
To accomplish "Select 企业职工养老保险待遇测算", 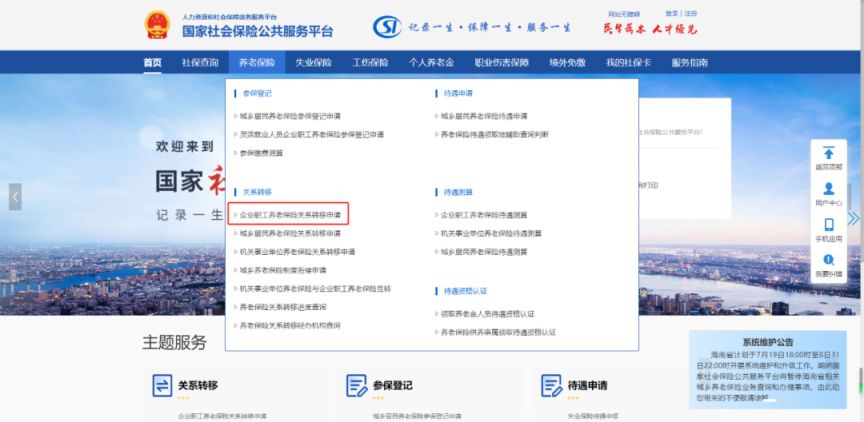I will point(484,215).
